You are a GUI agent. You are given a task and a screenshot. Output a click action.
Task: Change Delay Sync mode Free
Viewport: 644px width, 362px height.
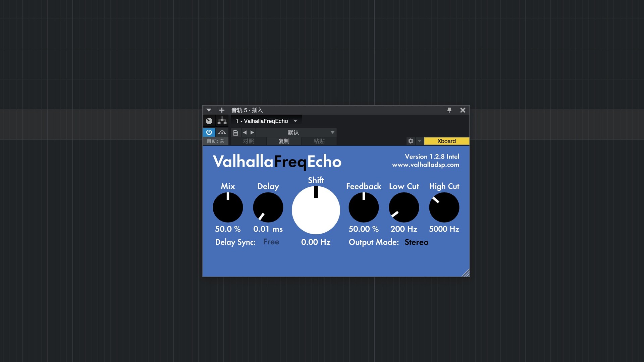[x=271, y=242]
